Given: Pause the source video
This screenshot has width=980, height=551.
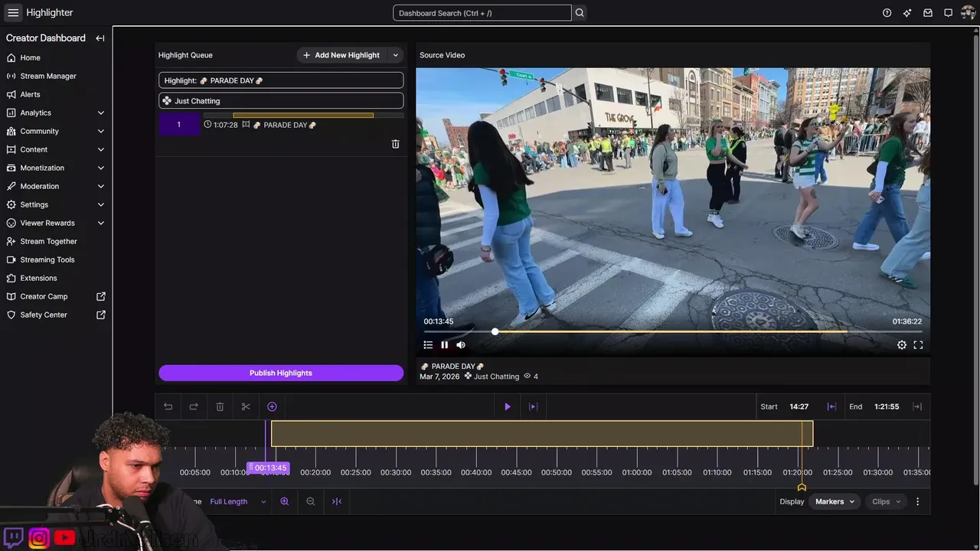Looking at the screenshot, I should (x=445, y=345).
